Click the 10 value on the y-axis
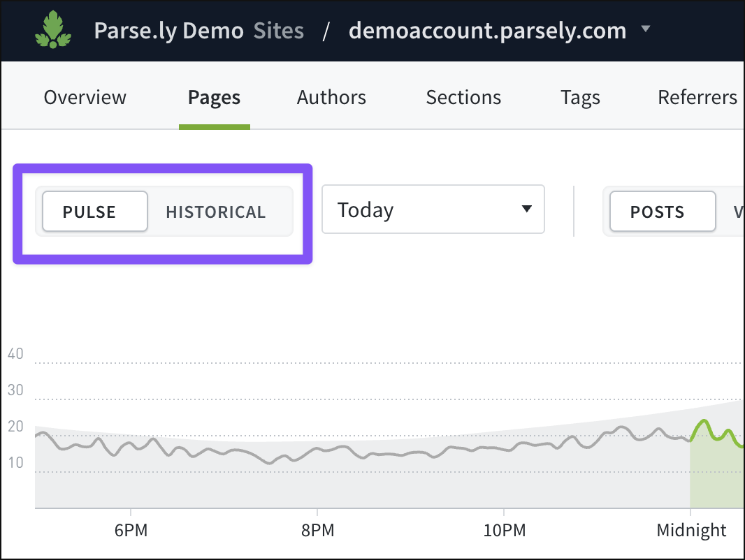 15,462
